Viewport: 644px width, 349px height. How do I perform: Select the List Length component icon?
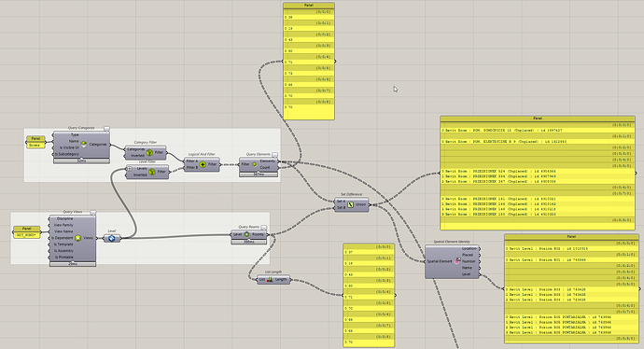pos(270,280)
